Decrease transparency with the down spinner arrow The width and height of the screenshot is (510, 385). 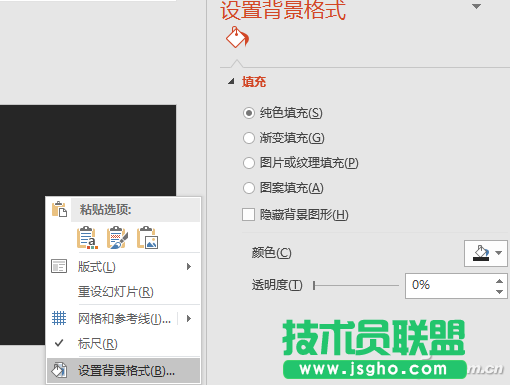[x=499, y=292]
